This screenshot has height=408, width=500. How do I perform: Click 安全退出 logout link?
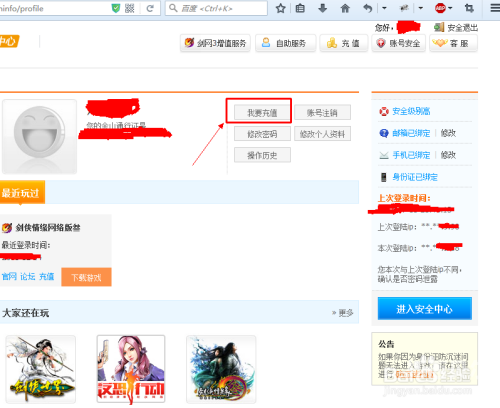click(462, 28)
